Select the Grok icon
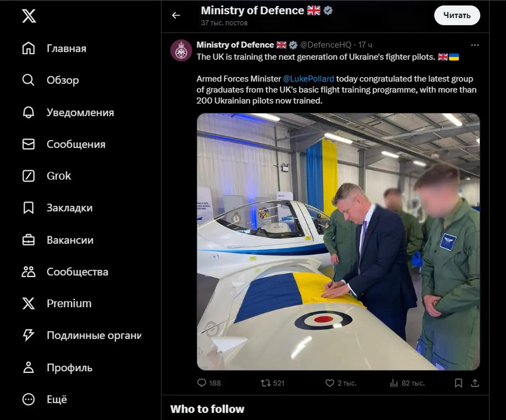This screenshot has width=506, height=420. click(28, 176)
